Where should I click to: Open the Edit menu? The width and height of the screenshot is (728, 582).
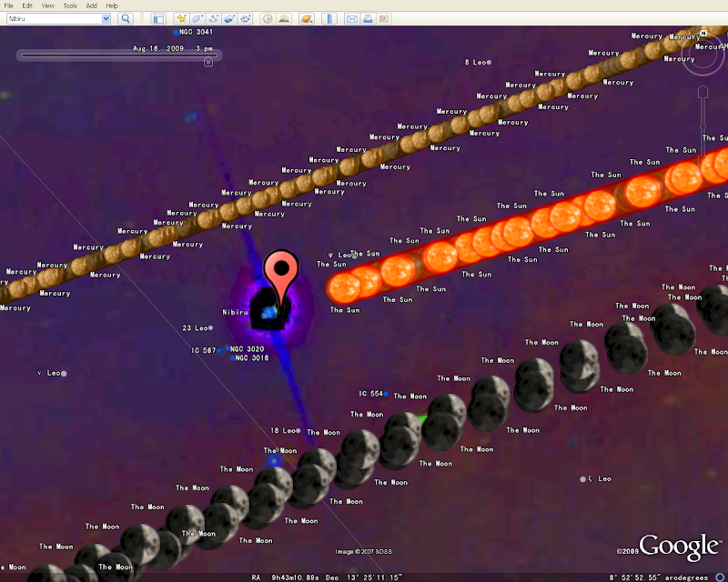pyautogui.click(x=27, y=5)
